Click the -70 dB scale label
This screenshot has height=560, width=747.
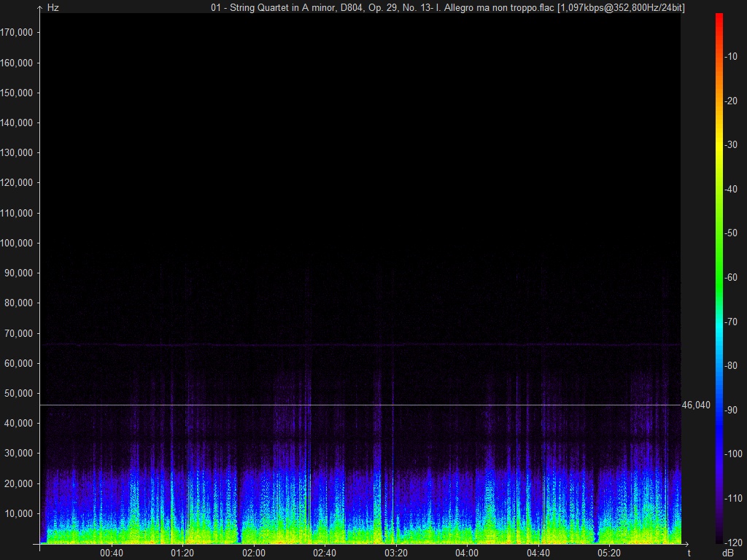(732, 322)
